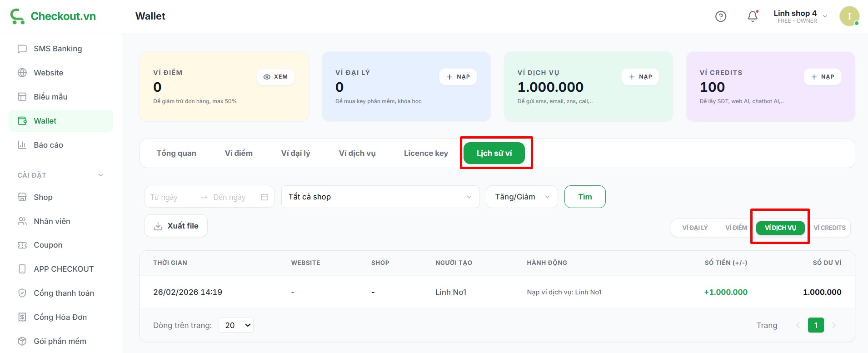The height and width of the screenshot is (353, 868).
Task: Go to Website in the sidebar
Action: [48, 73]
